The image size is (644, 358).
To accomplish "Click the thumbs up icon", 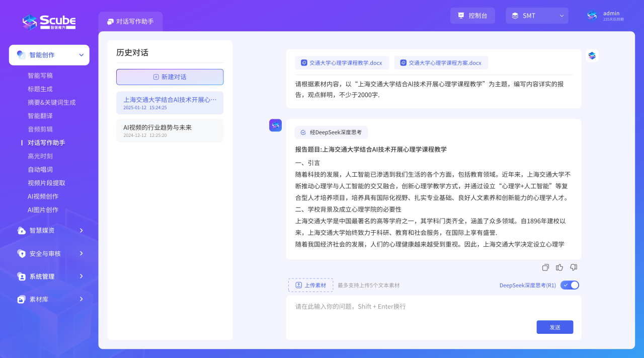I will coord(559,267).
